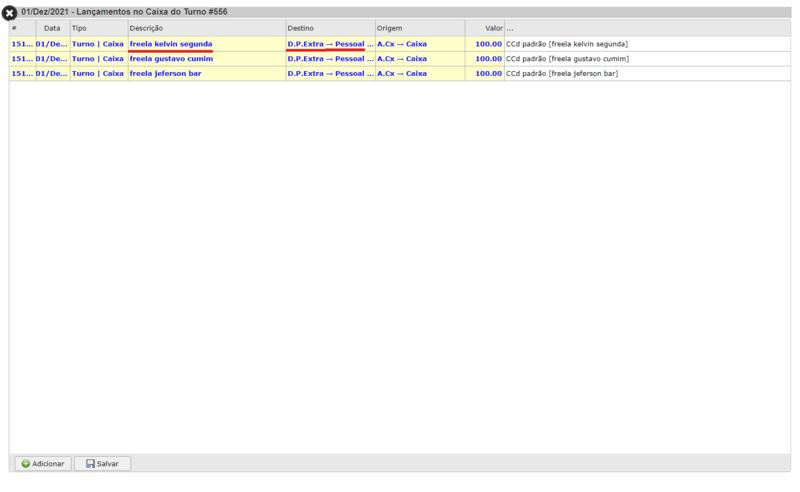The height and width of the screenshot is (492, 800).
Task: Click Origem 'A.Cx → Caixa' in jeferson row
Action: pos(402,73)
